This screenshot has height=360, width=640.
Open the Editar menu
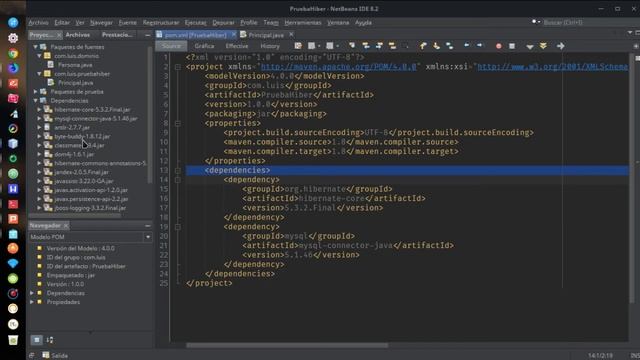click(62, 22)
